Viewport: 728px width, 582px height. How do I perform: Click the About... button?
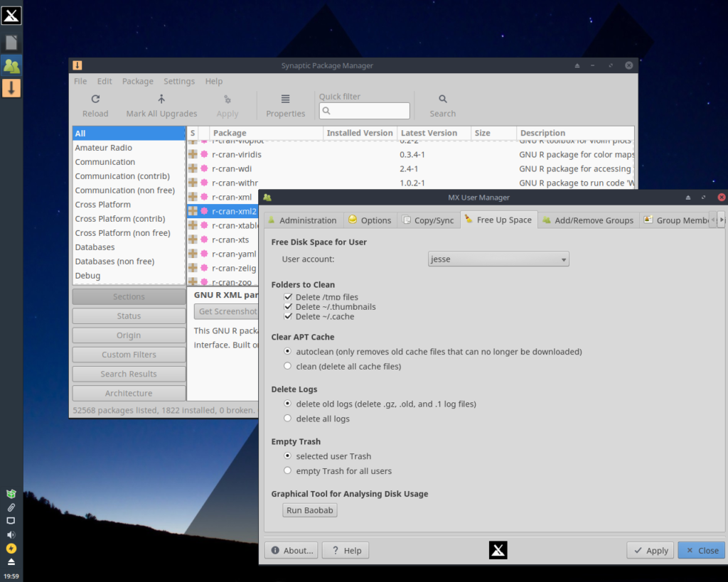[291, 550]
